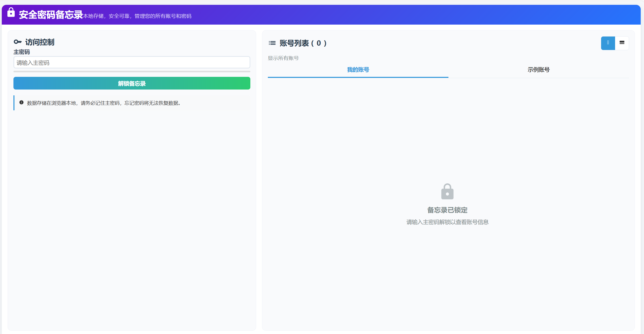
Task: Click the 请输入主密码解锁以查看账号信息 hint text
Action: [447, 222]
